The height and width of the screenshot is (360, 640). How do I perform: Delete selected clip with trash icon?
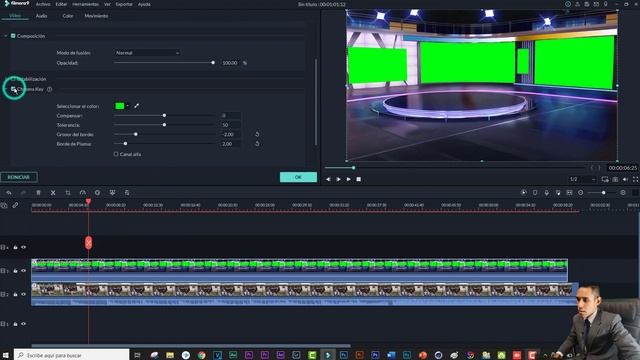click(38, 193)
